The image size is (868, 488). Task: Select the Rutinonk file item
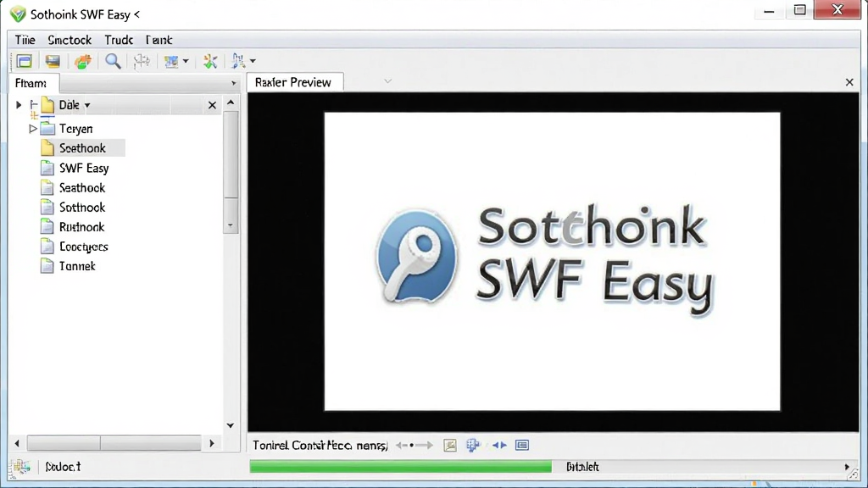click(81, 227)
